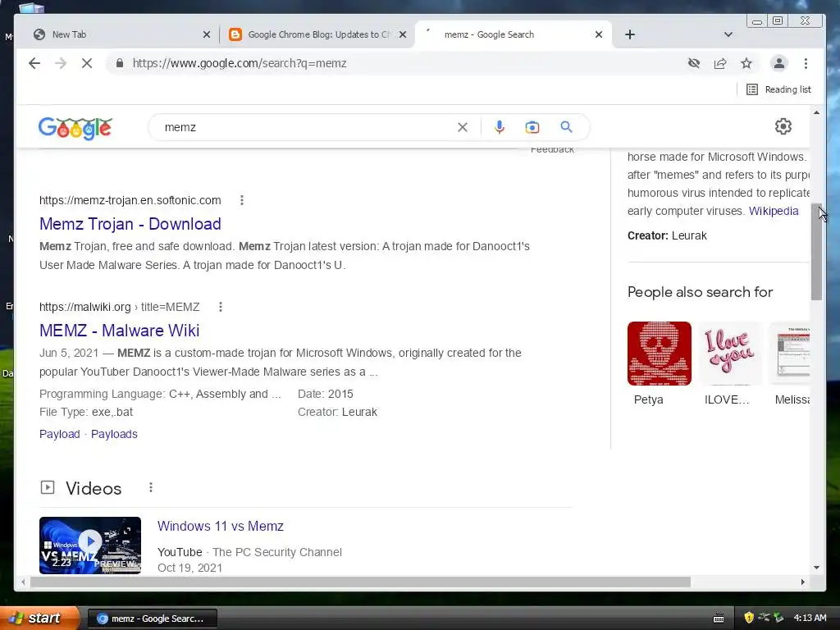
Task: Click the on-screen keyboard tray icon
Action: pos(719,619)
